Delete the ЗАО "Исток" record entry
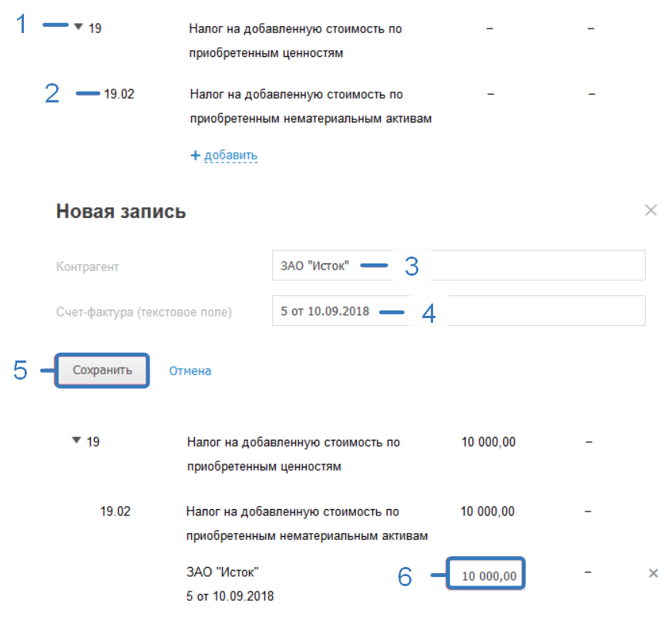Image resolution: width=672 pixels, height=617 pixels. [x=653, y=573]
